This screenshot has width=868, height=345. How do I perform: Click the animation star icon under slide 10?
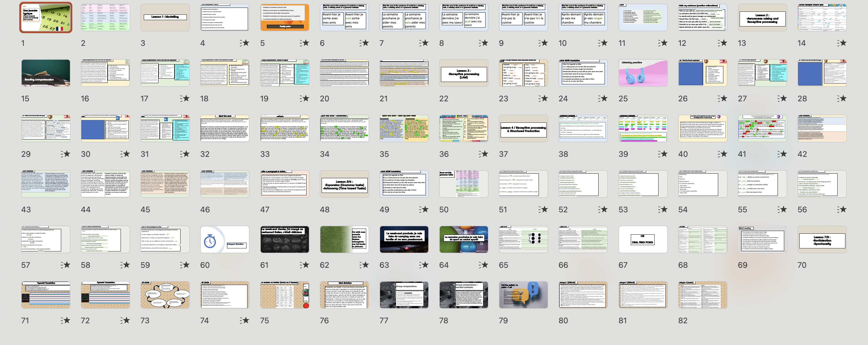click(x=602, y=43)
